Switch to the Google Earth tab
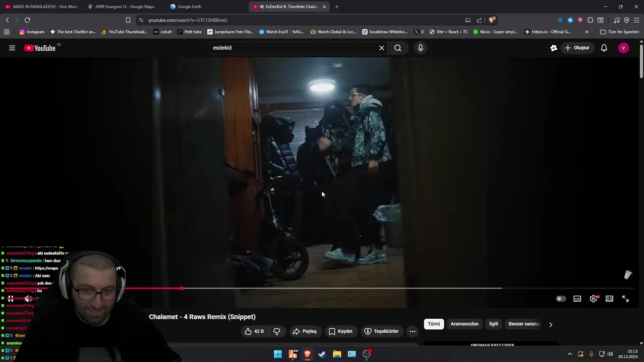 206,7
